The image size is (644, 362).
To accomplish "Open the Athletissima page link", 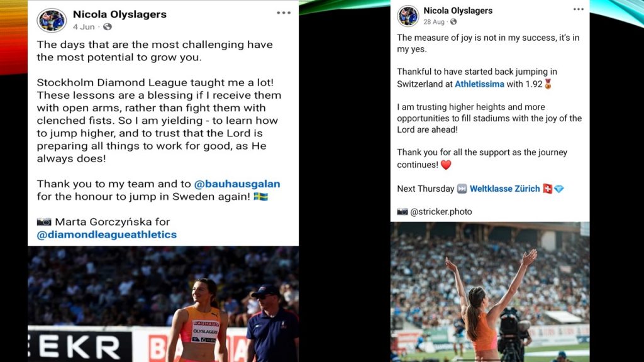I will pyautogui.click(x=479, y=84).
